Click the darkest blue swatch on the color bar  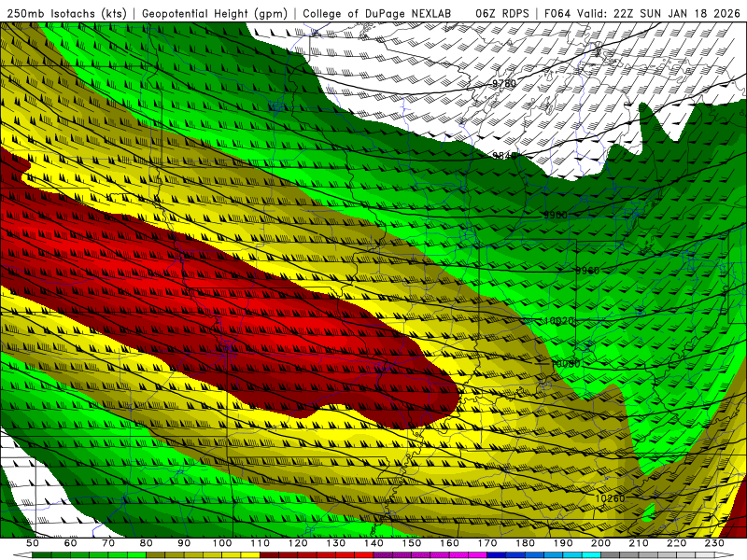pyautogui.click(x=497, y=554)
